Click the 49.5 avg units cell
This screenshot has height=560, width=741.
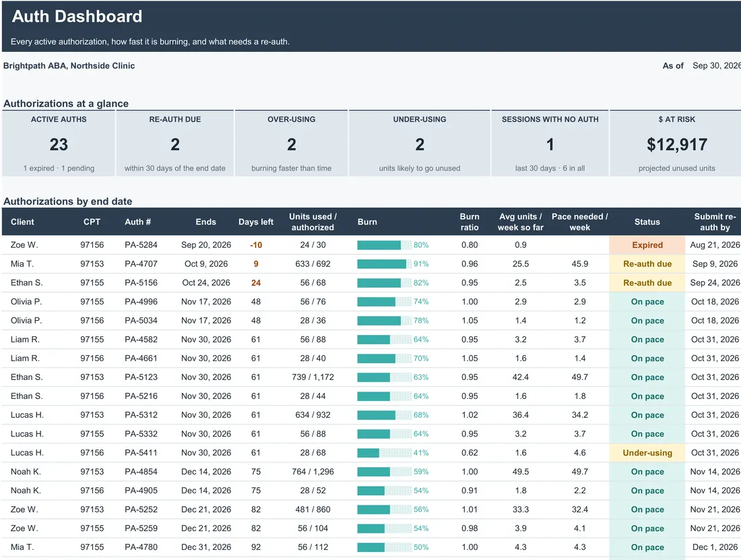(520, 472)
